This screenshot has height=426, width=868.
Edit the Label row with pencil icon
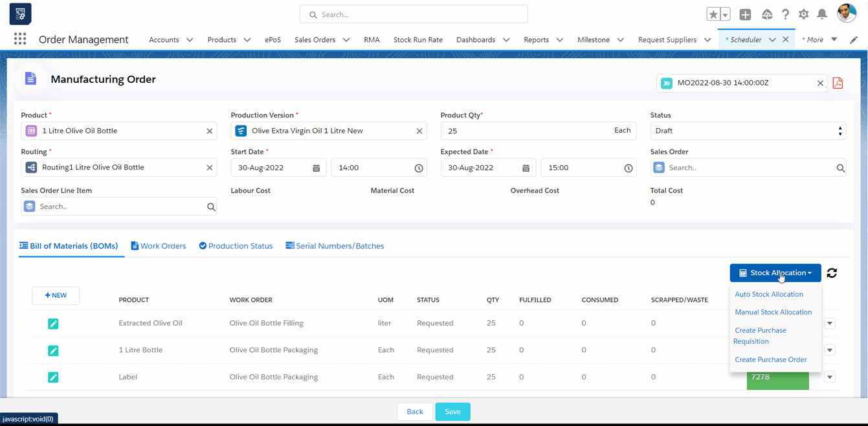[x=53, y=377]
